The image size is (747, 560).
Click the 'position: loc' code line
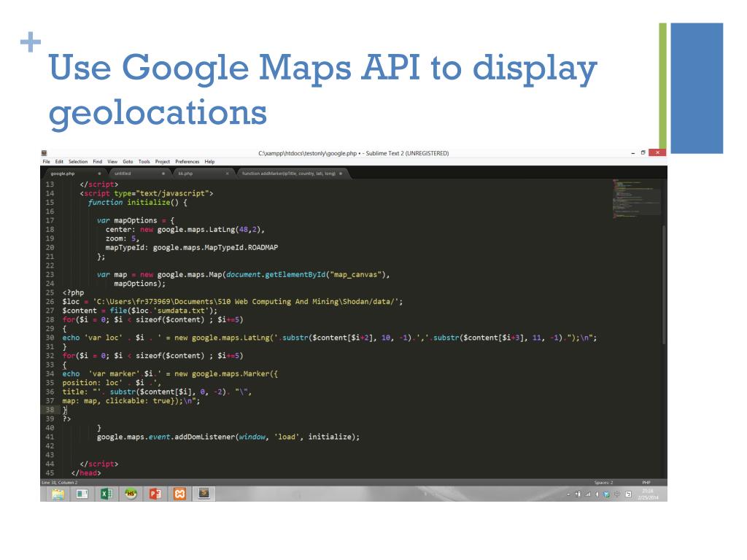click(112, 383)
